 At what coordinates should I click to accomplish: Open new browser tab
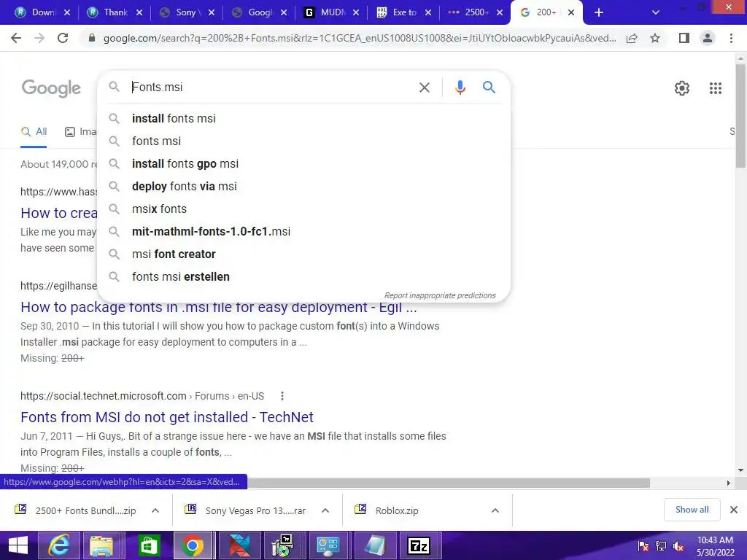(599, 12)
